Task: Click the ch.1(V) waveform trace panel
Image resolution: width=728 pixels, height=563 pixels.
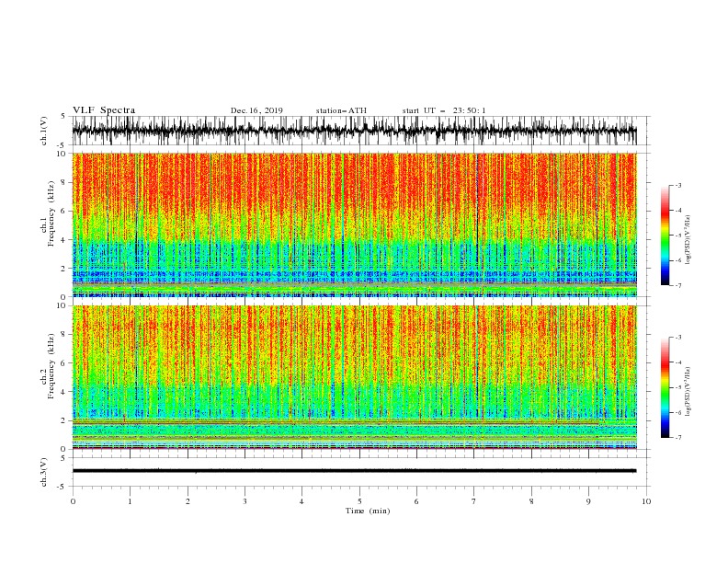Action: [354, 131]
